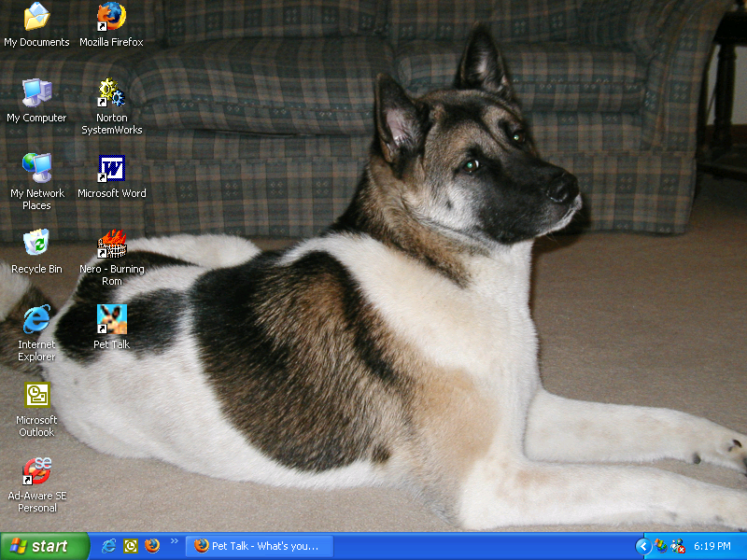Click the My Computer desktop icon

(x=36, y=93)
